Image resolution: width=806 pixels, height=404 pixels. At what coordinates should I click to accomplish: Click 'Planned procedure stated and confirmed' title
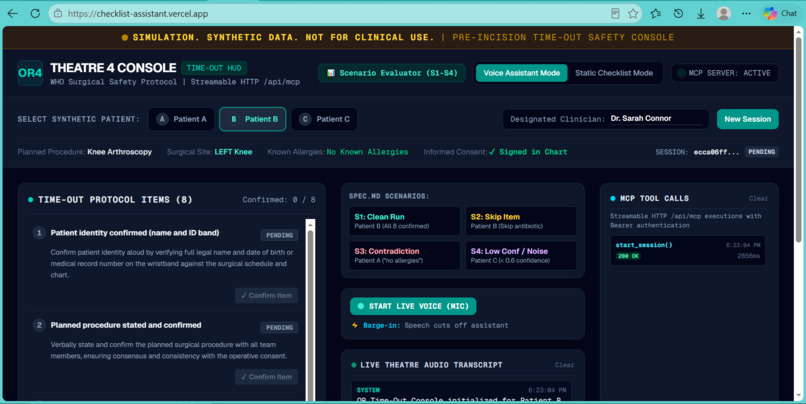(x=126, y=325)
